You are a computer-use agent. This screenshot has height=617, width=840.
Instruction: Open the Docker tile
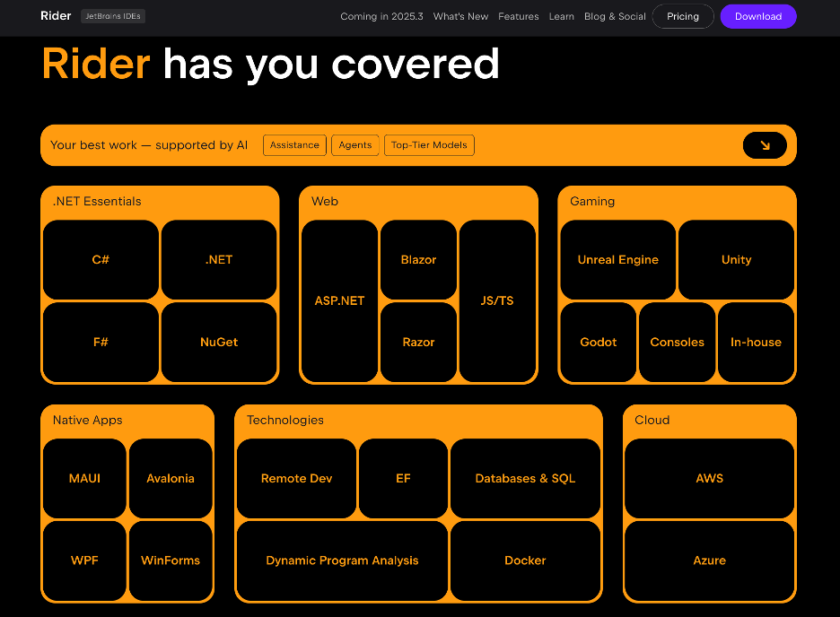tap(526, 561)
